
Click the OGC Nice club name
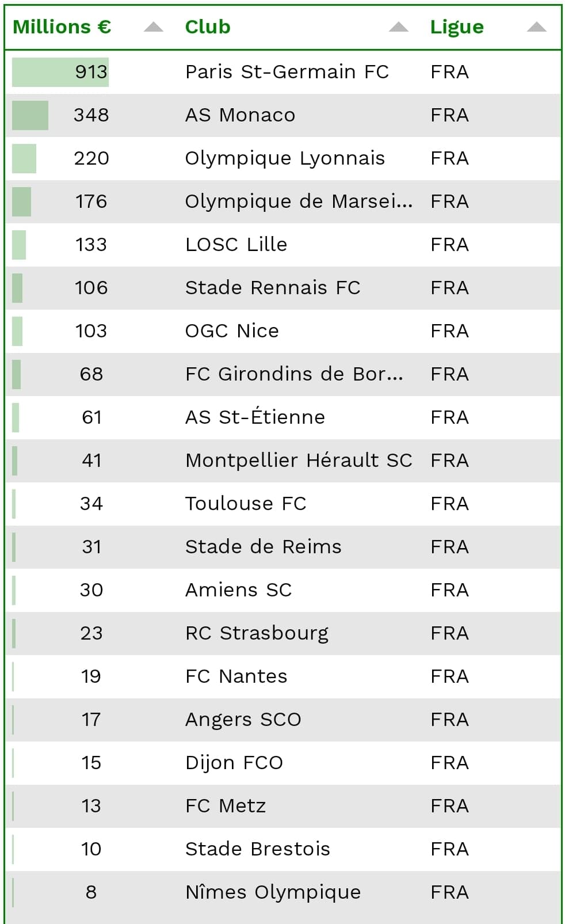tap(232, 331)
